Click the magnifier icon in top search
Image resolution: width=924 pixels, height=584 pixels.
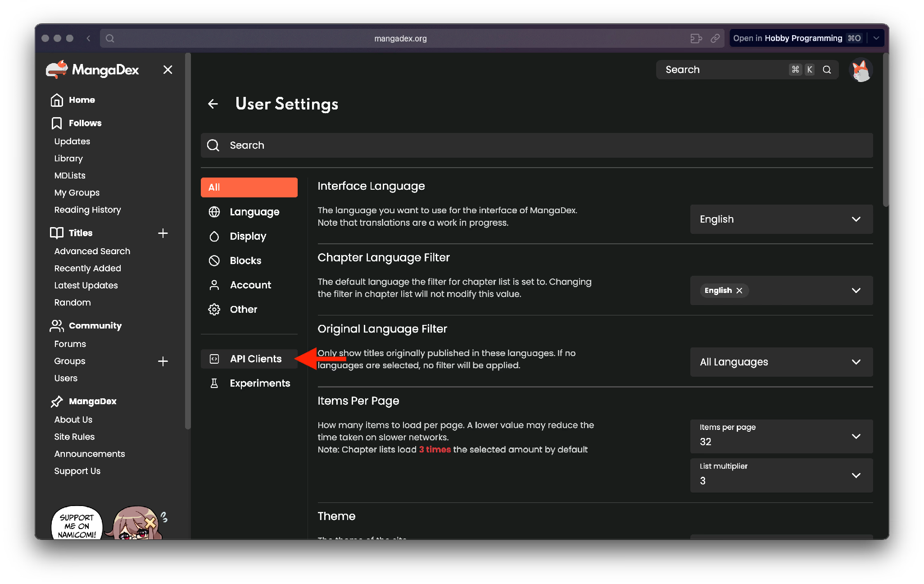point(827,70)
